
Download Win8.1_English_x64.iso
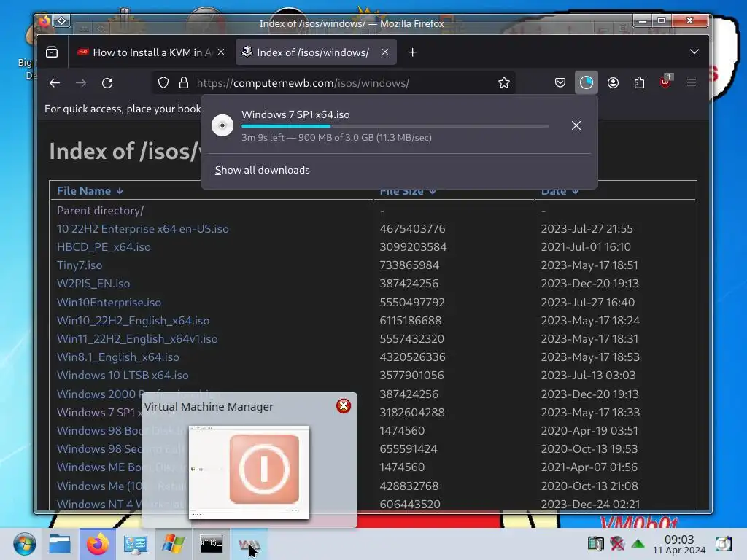[x=117, y=357]
